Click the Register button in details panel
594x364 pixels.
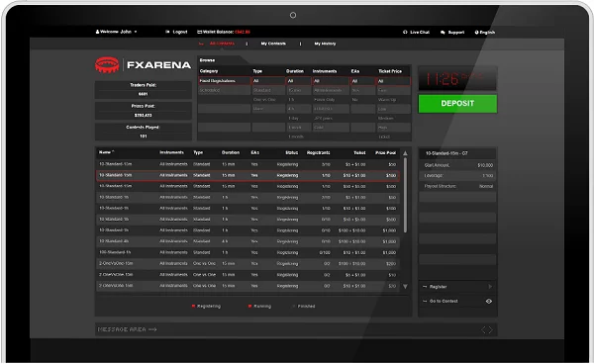[457, 287]
